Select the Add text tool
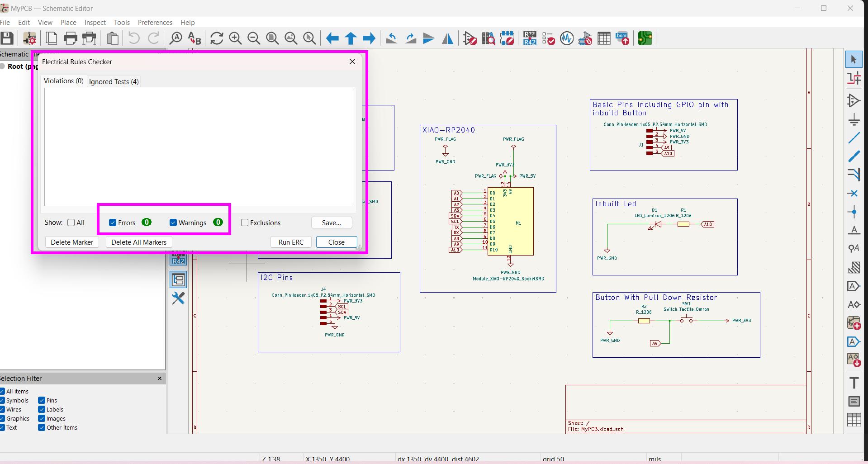This screenshot has height=464, width=868. coord(854,383)
